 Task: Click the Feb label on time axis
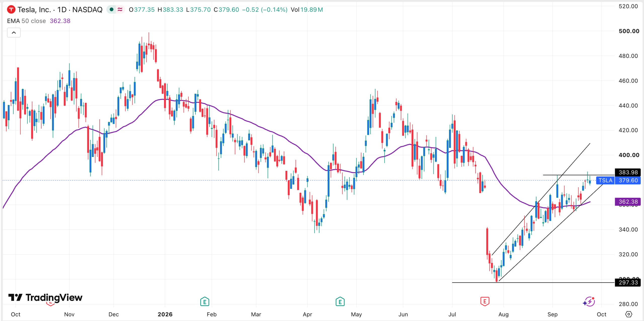212,314
